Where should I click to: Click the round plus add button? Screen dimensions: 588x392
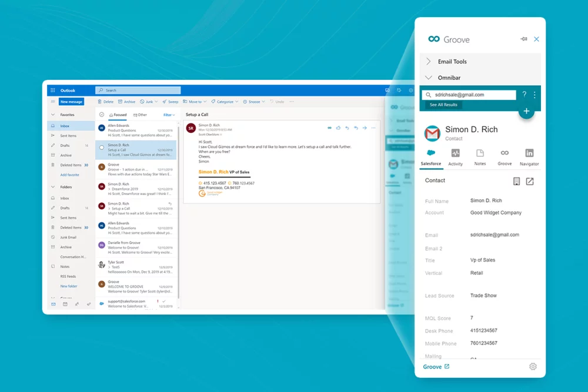tap(526, 111)
